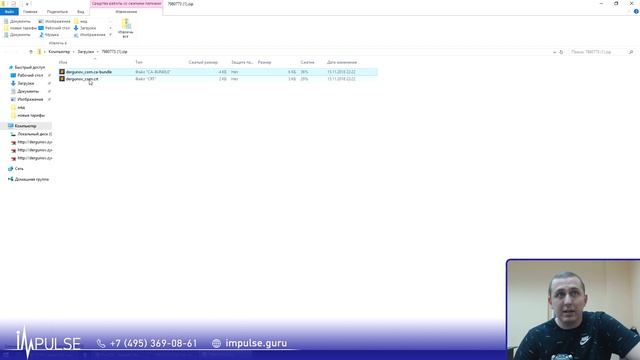Switch to the 'Вид' tab

(80, 12)
